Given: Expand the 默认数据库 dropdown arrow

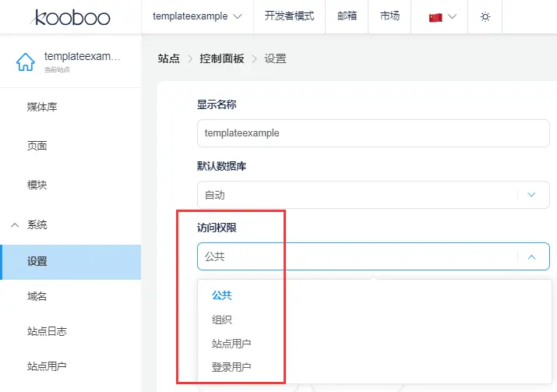Looking at the screenshot, I should 532,195.
